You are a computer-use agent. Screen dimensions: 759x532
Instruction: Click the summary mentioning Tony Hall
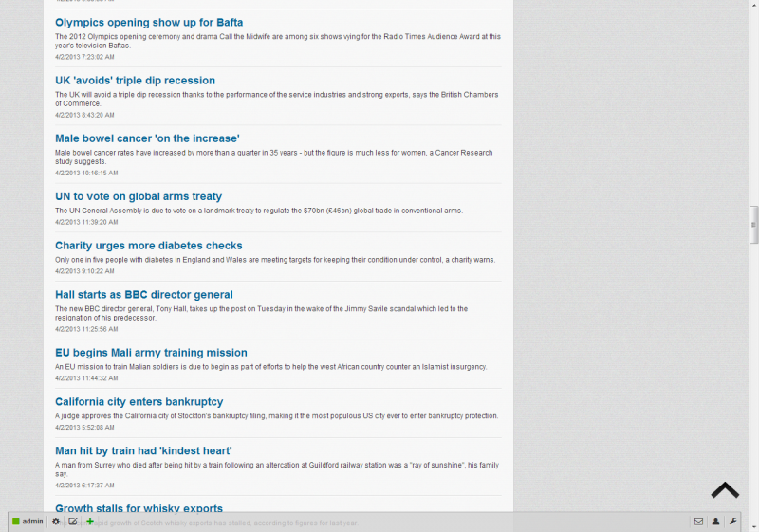262,313
